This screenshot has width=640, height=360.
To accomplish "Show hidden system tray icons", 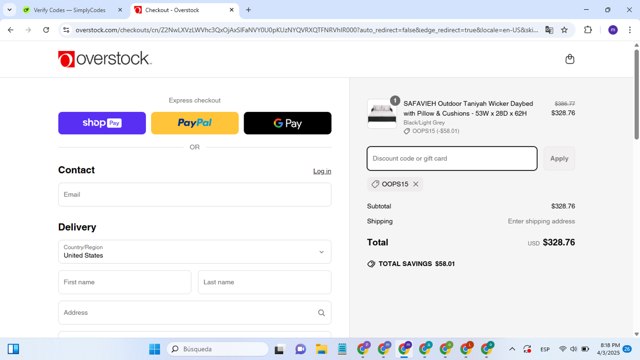I will click(512, 349).
